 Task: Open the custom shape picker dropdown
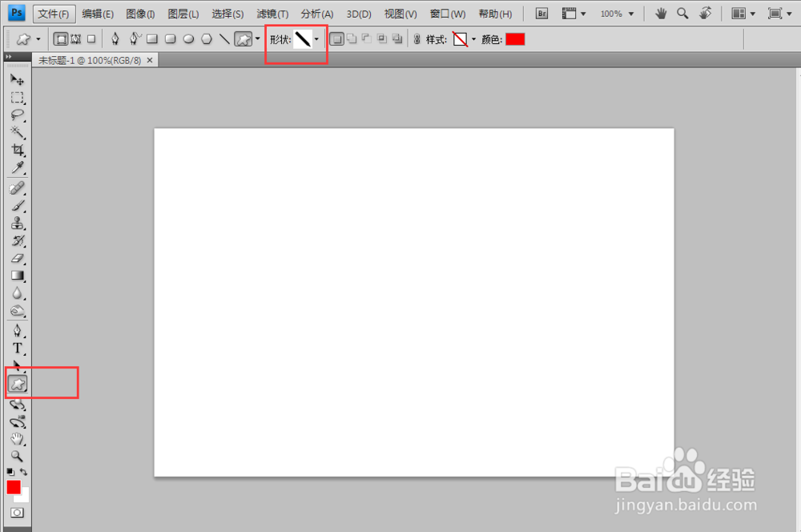pyautogui.click(x=316, y=39)
